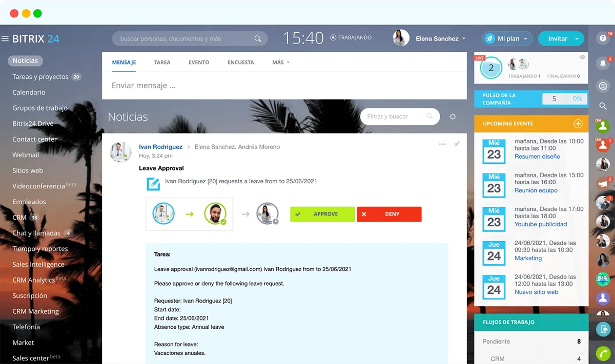Open the right sidebar search icon
This screenshot has height=364, width=615.
click(603, 106)
